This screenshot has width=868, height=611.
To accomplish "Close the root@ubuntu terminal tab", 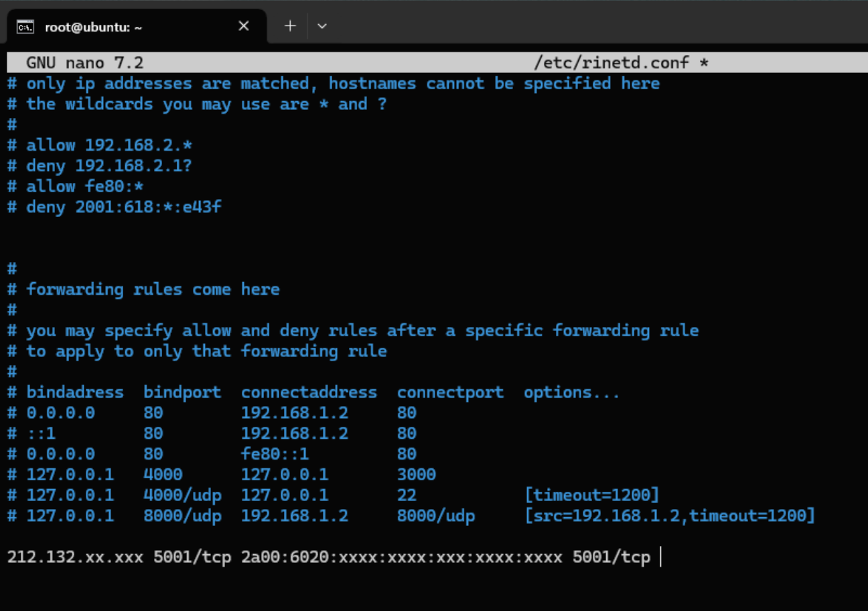I will (244, 26).
